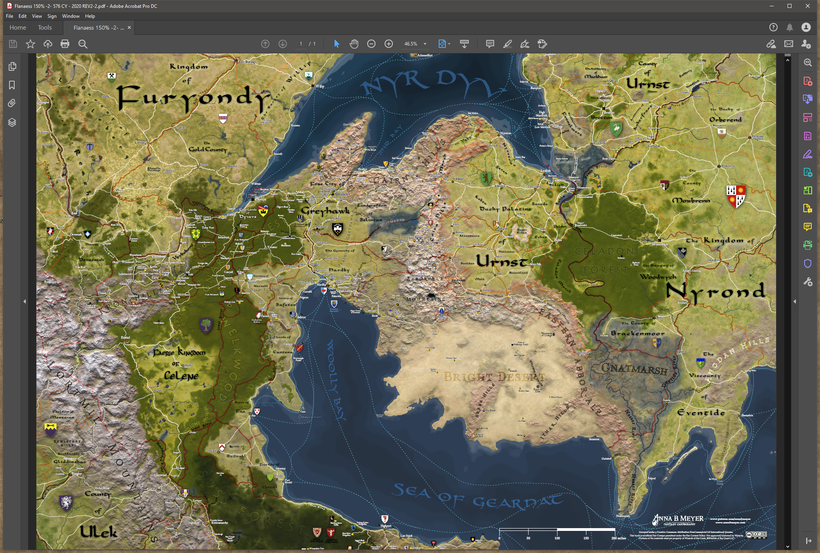Open the Create PDF tool

point(807,81)
